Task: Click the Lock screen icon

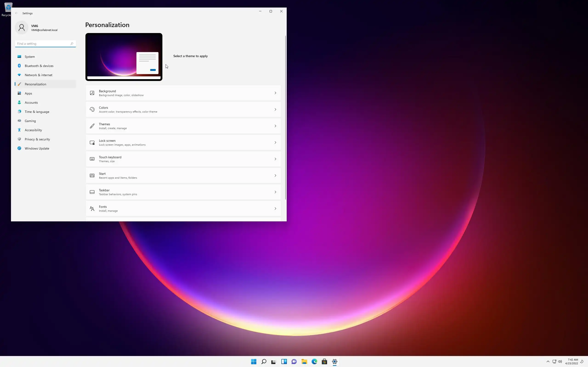Action: [92, 142]
